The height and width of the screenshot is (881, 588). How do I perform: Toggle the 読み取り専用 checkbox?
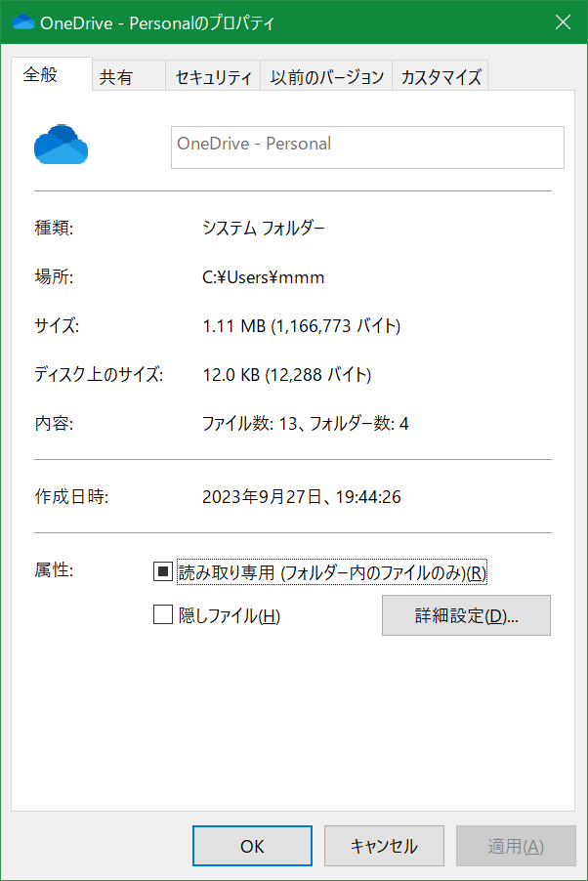click(162, 572)
